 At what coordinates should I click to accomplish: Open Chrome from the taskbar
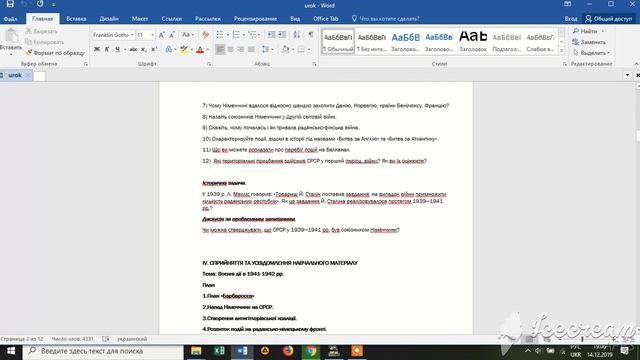coord(311,351)
